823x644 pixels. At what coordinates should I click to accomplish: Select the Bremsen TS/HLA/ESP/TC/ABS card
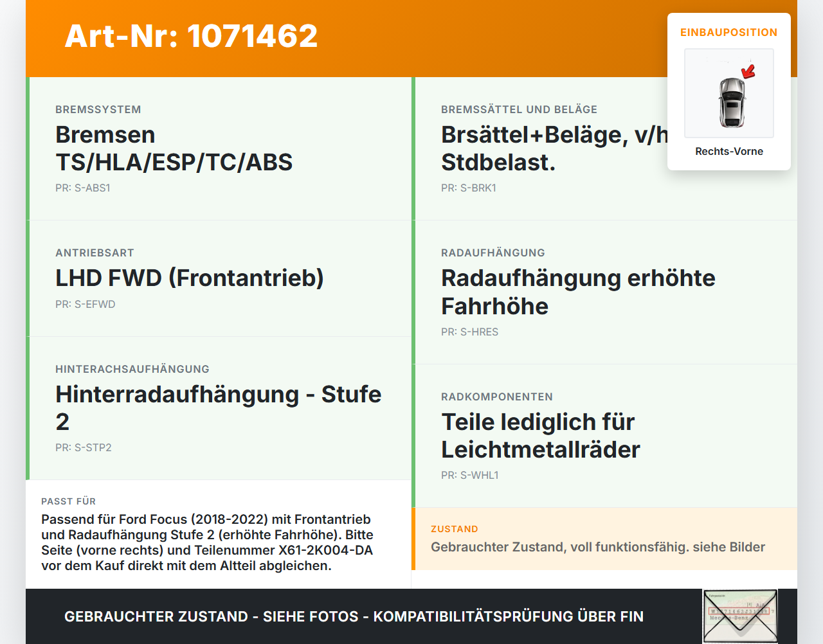coord(219,148)
